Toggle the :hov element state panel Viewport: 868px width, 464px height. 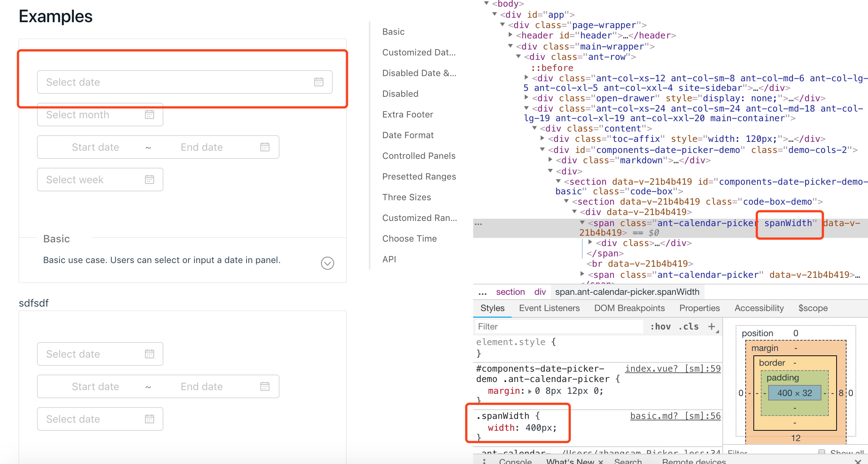tap(660, 327)
